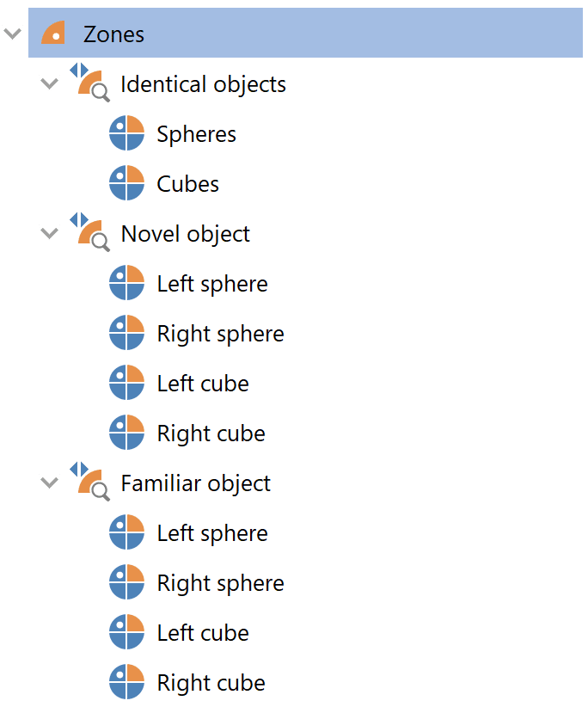Click the Zones icon in the header row
The height and width of the screenshot is (707, 588).
click(x=52, y=34)
